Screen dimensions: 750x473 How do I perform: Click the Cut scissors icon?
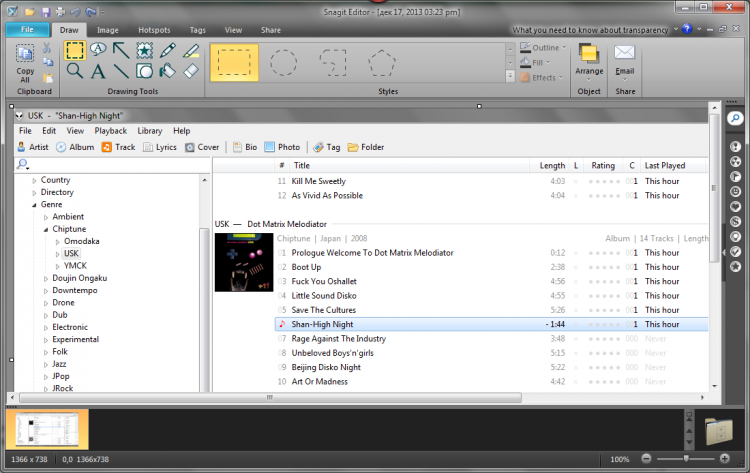(47, 48)
